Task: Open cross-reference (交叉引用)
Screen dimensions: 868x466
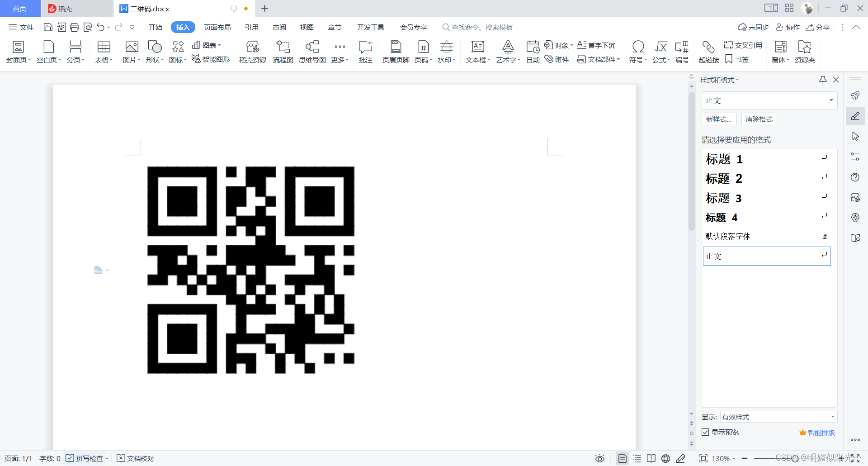Action: [x=743, y=45]
